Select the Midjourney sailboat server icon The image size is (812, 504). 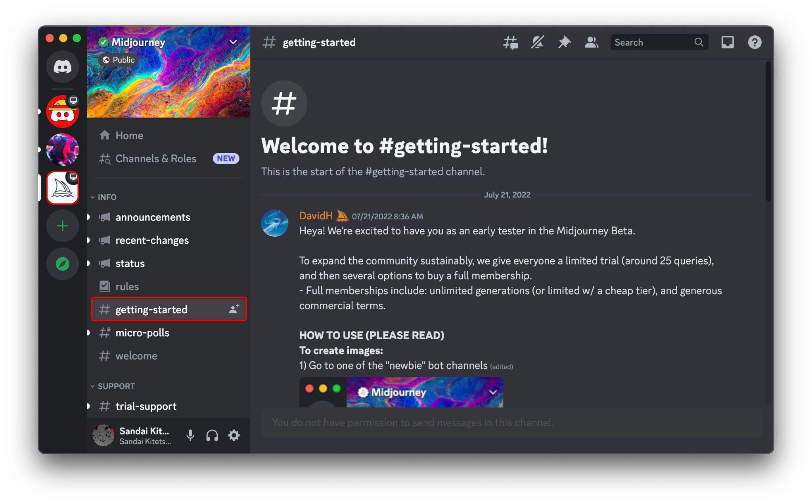pos(62,188)
